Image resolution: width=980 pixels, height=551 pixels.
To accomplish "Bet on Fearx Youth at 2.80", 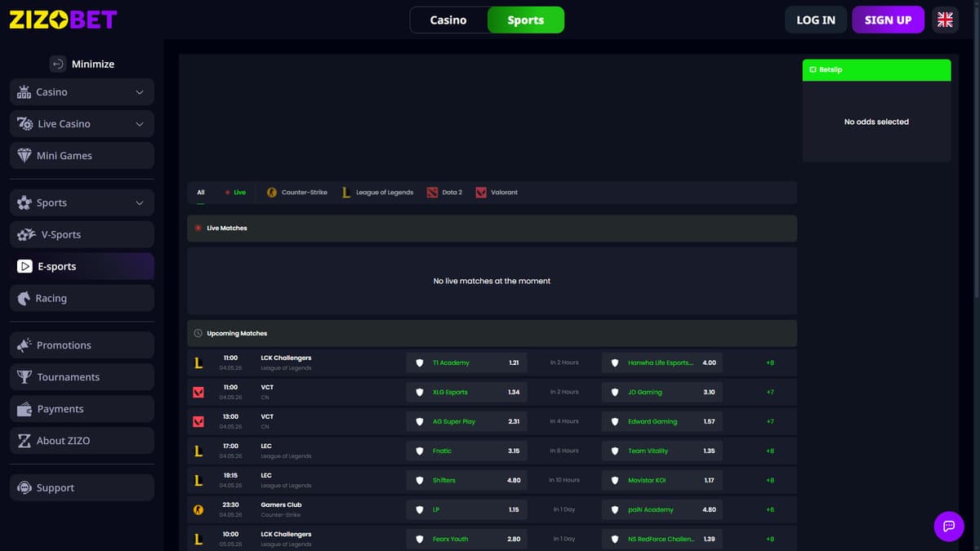I will coord(466,539).
